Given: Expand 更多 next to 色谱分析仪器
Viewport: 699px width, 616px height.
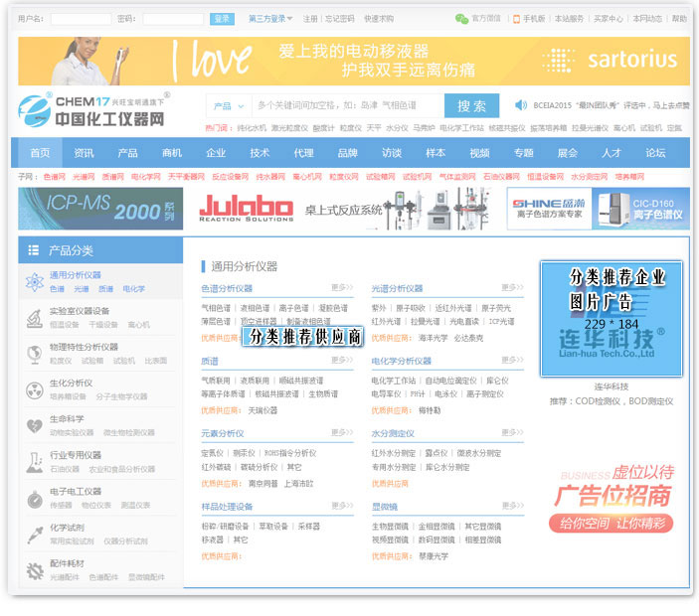Looking at the screenshot, I should coord(342,288).
